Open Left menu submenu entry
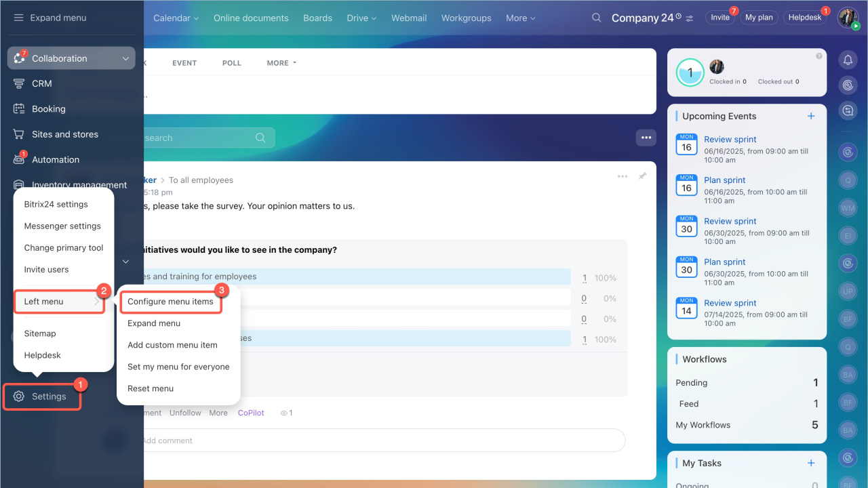Screen dimensions: 868x488 point(60,302)
